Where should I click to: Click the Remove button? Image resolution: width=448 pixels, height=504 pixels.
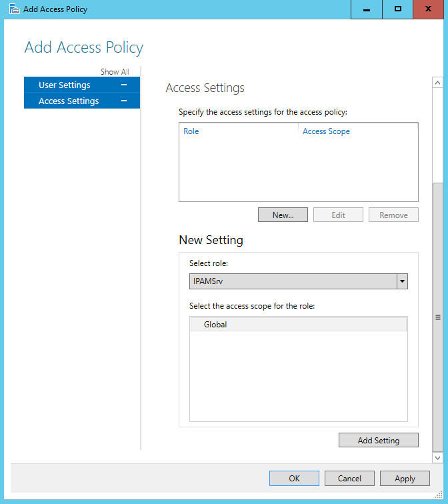[x=393, y=215]
